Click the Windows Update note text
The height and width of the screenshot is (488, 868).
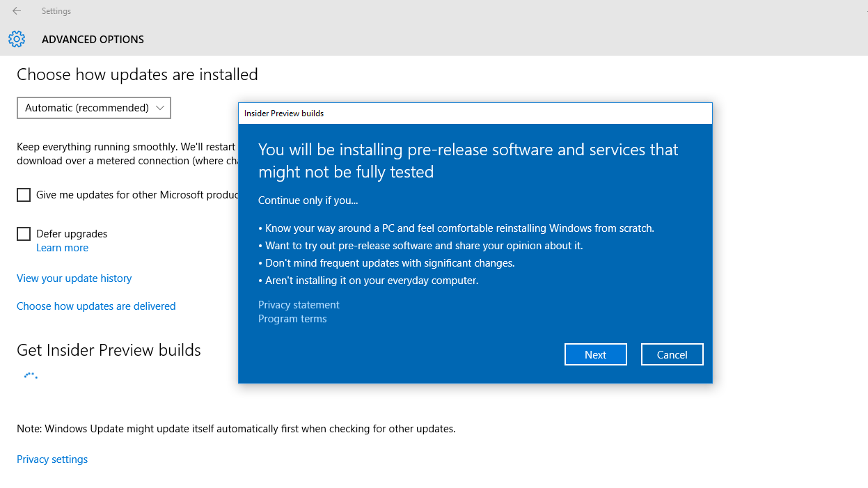(236, 429)
